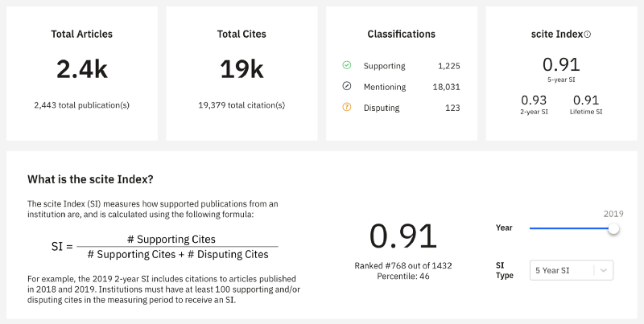Screen dimensions: 644x324
Task: Click the dropdown chevron beside 5 Year SI
Action: [x=602, y=270]
